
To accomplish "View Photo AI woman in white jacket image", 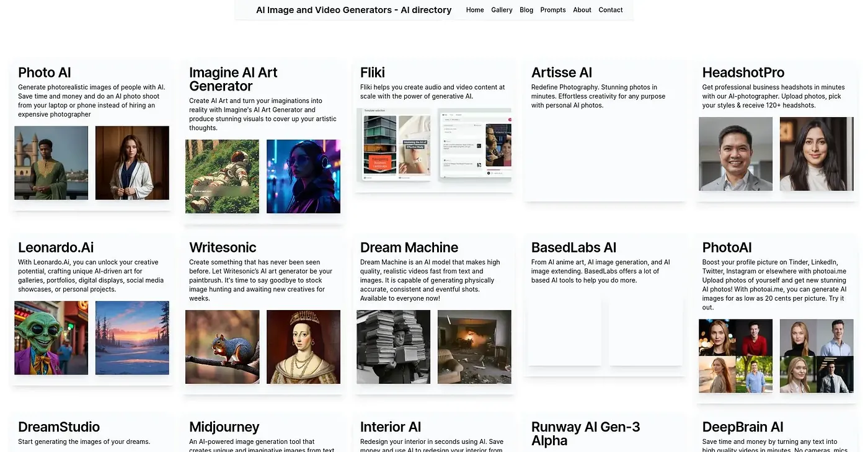I will 132,163.
